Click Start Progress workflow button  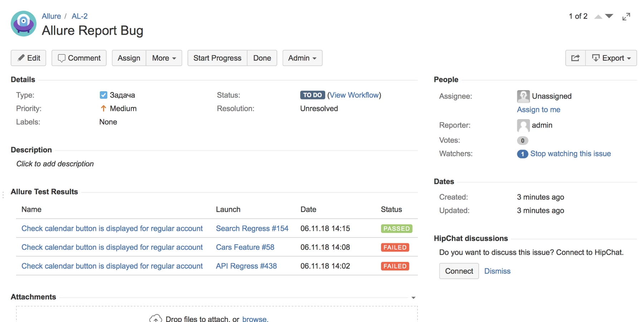pos(217,58)
